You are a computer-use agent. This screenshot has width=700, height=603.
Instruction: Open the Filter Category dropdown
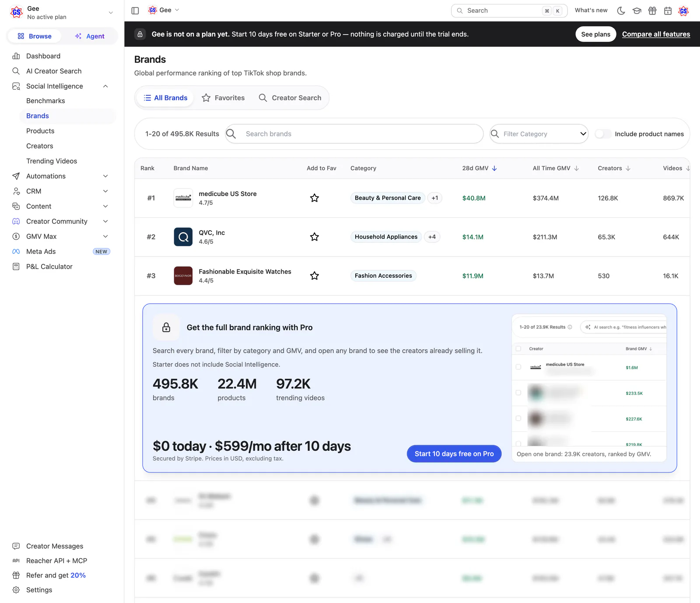coord(539,134)
